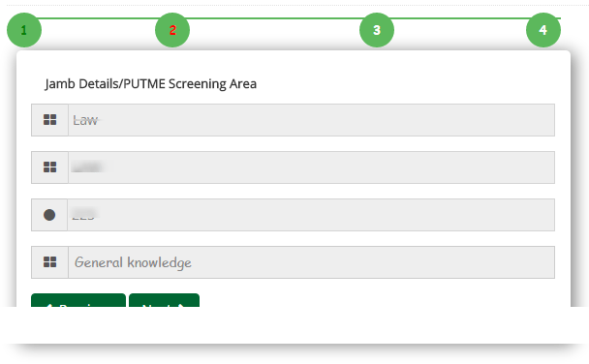Go to step 1 circle
Image resolution: width=589 pixels, height=364 pixels.
[x=24, y=30]
